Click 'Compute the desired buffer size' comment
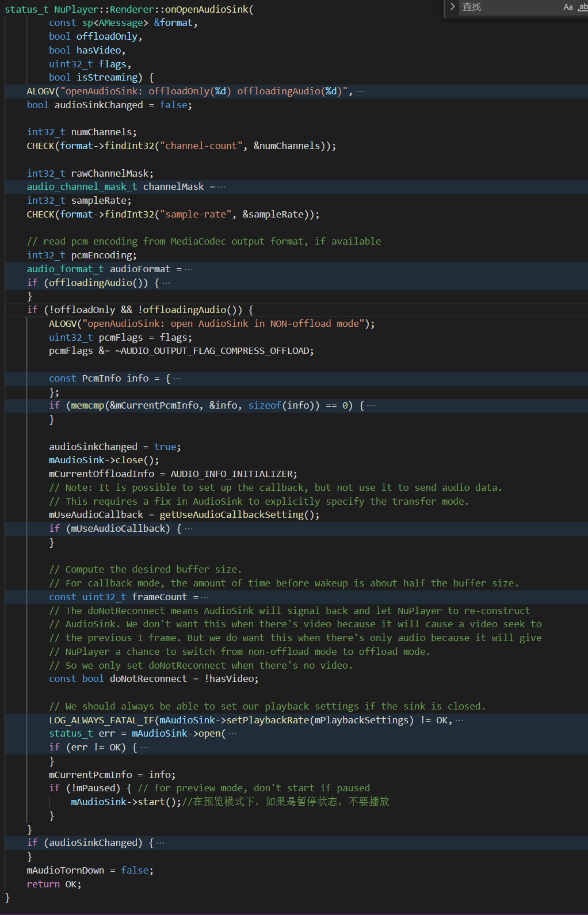588x915 pixels. [x=146, y=570]
